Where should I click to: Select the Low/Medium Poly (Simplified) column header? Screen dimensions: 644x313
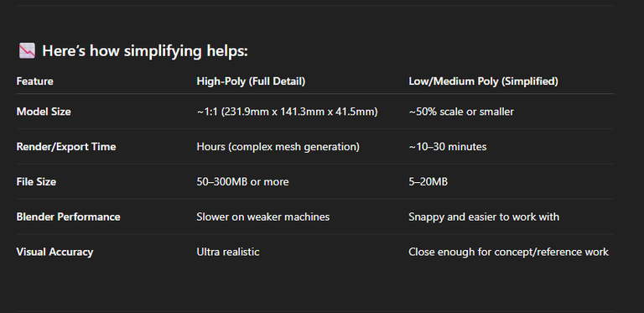point(483,81)
